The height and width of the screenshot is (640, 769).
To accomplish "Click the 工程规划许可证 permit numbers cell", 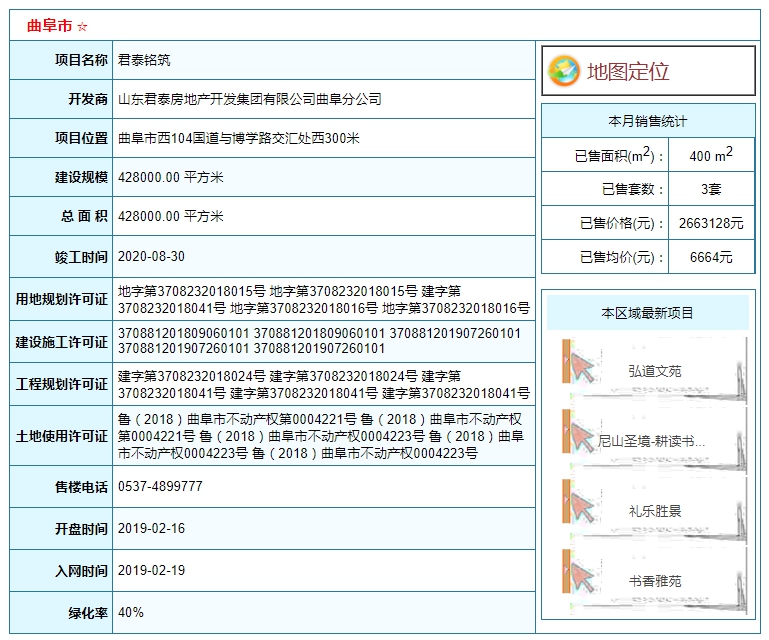I will pyautogui.click(x=324, y=384).
